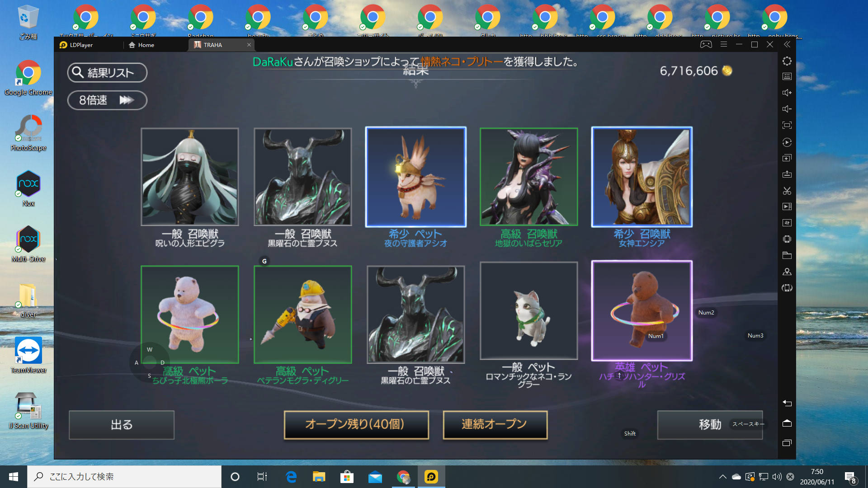Select the 地獄のいばらセリア summon card
This screenshot has height=488, width=868.
529,177
